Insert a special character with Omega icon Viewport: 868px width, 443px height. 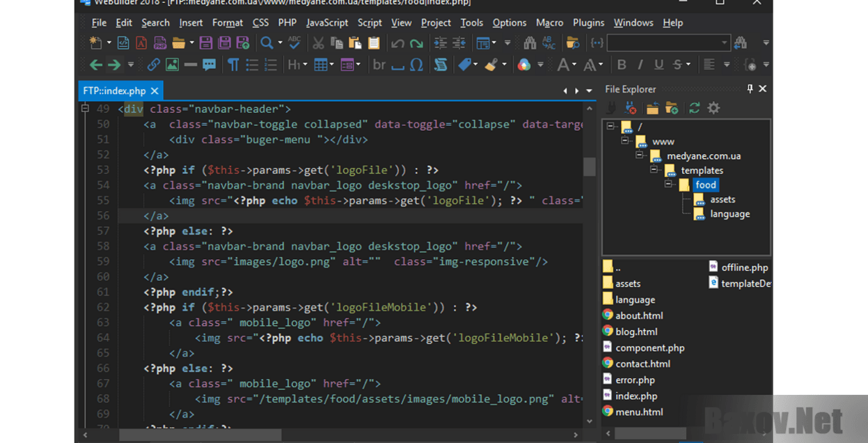coord(416,65)
